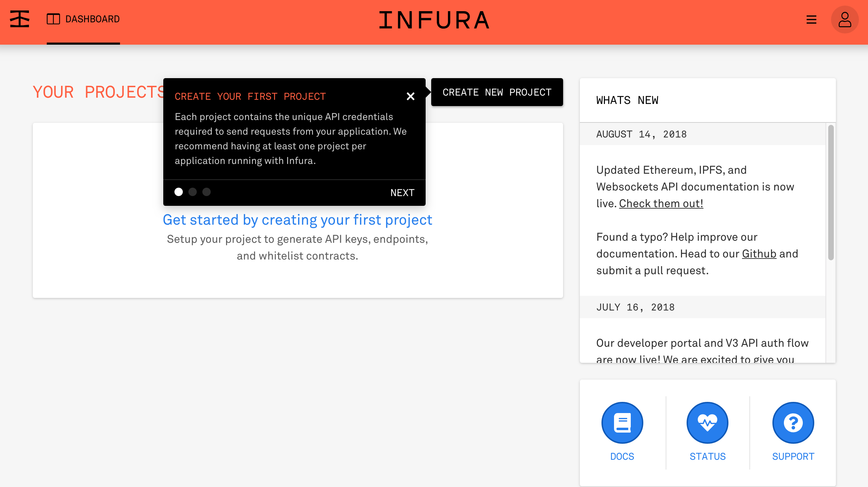Screen dimensions: 868x487
Task: Click NEXT in the onboarding tooltip
Action: point(402,193)
